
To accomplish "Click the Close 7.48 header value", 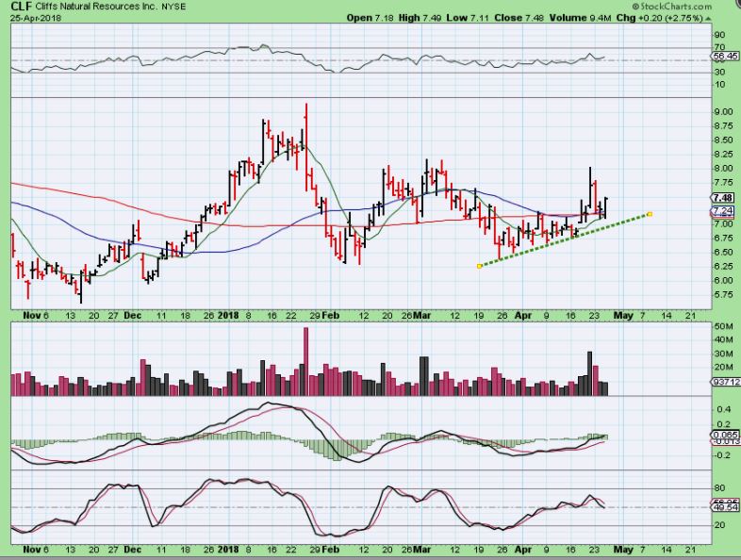I will click(519, 18).
